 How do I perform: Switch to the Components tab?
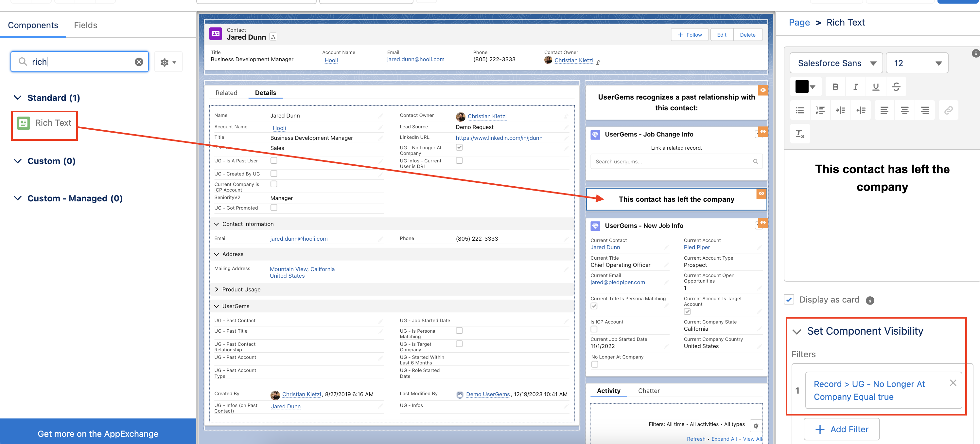coord(33,25)
